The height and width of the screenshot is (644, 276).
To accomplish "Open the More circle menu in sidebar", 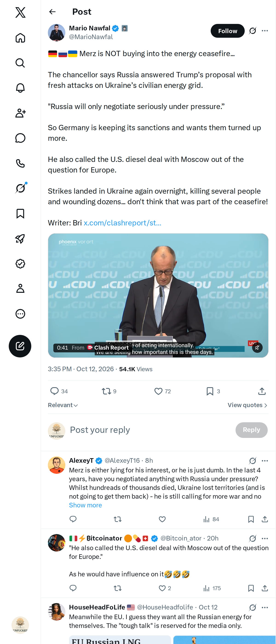I will point(20,314).
